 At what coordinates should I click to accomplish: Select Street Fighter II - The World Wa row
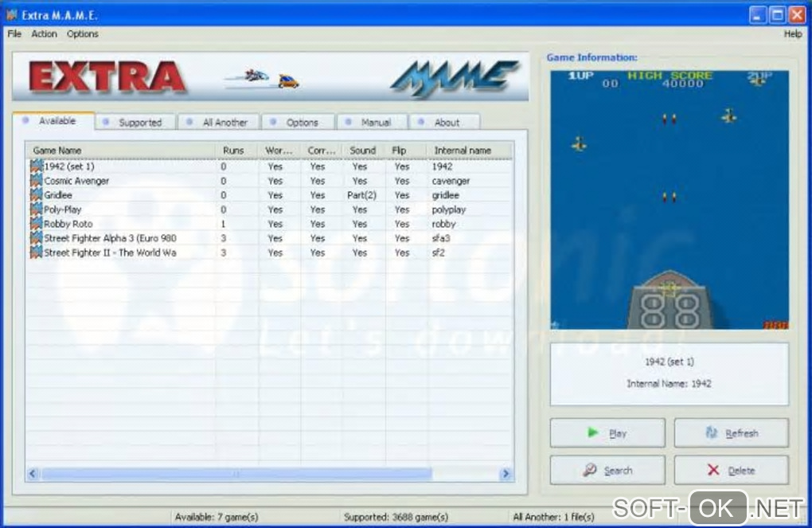[269, 252]
